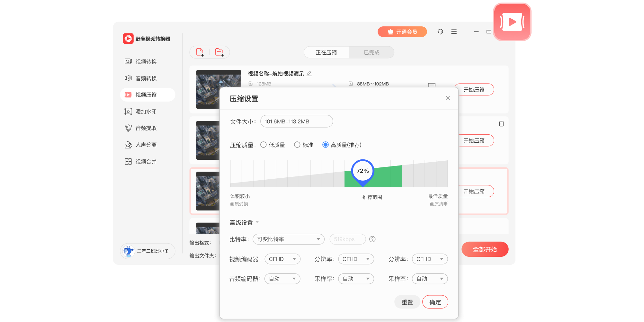
Task: Click the pencil icon to rename video
Action: coord(309,74)
